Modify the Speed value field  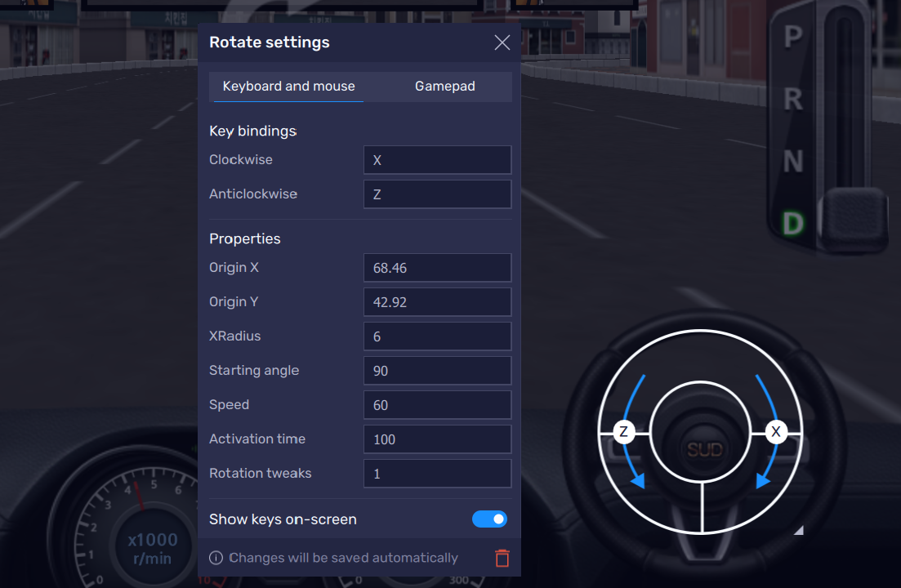437,405
